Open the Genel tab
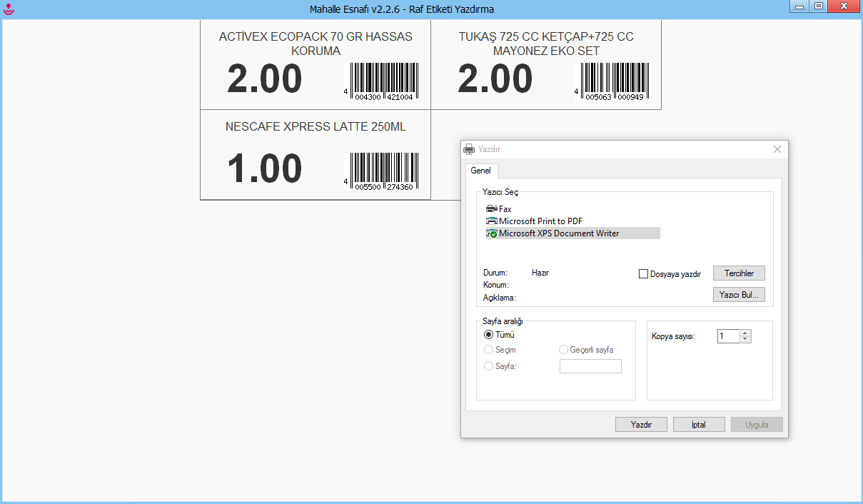The image size is (863, 504). [x=481, y=171]
